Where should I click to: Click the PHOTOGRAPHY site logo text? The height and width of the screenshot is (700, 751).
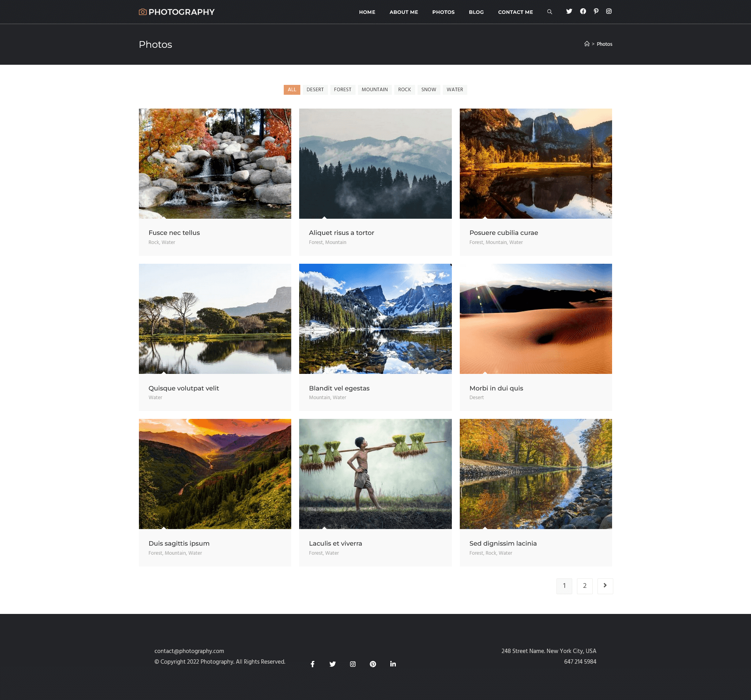[182, 12]
